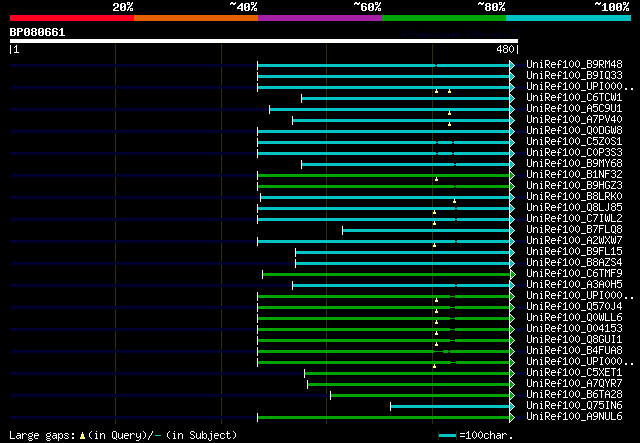The width and height of the screenshot is (640, 443).
Task: Select the UniRef100_Q75IN6 label
Action: pos(574,406)
